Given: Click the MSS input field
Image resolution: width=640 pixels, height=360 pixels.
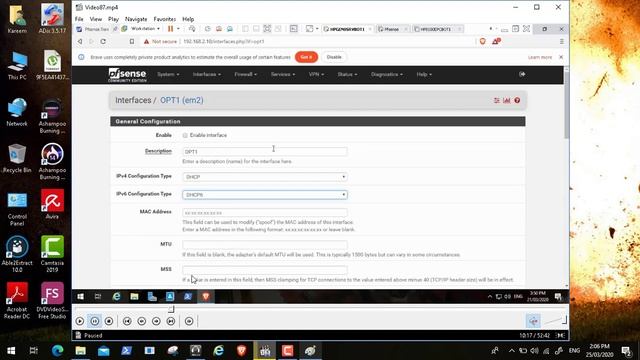Looking at the screenshot, I should 264,270.
